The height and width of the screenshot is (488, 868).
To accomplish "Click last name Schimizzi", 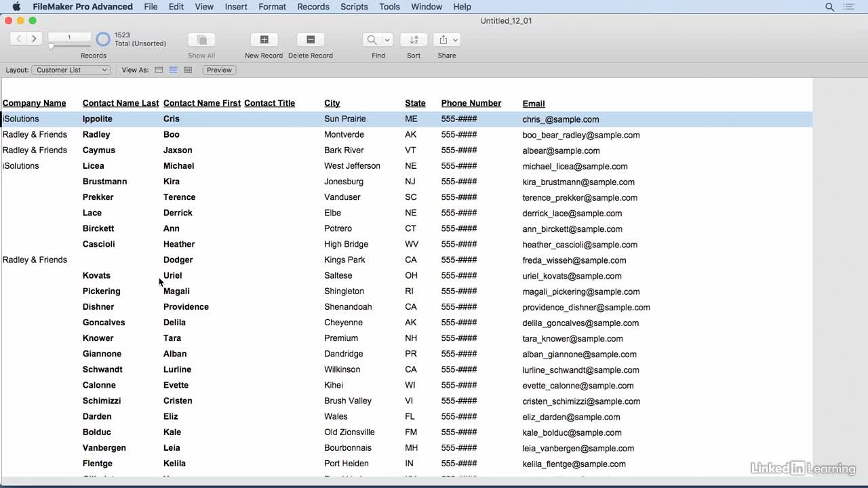I will [x=103, y=401].
